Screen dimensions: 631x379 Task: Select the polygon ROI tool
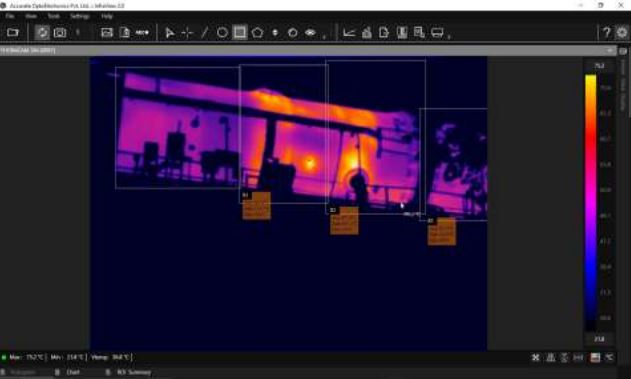[257, 33]
